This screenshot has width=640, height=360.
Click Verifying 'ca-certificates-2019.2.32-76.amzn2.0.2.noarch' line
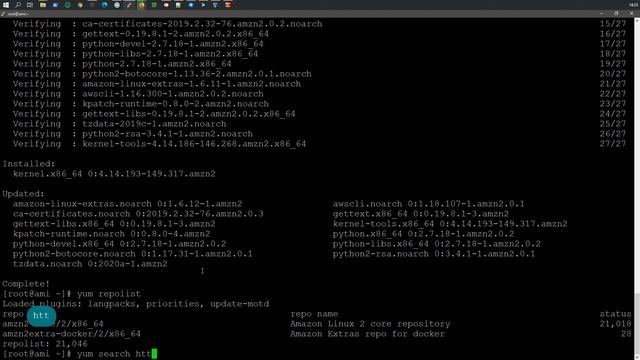point(167,24)
